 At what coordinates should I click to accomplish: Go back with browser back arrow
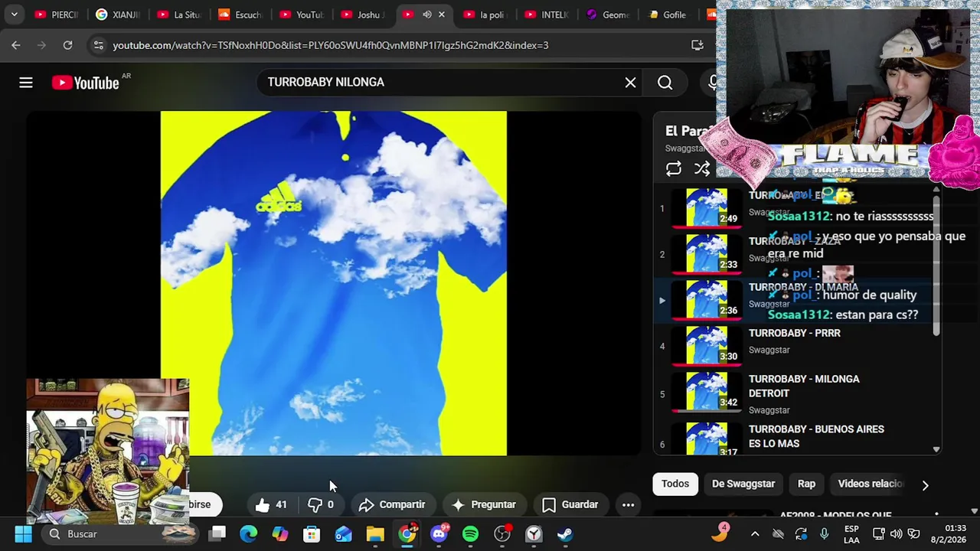pos(16,45)
